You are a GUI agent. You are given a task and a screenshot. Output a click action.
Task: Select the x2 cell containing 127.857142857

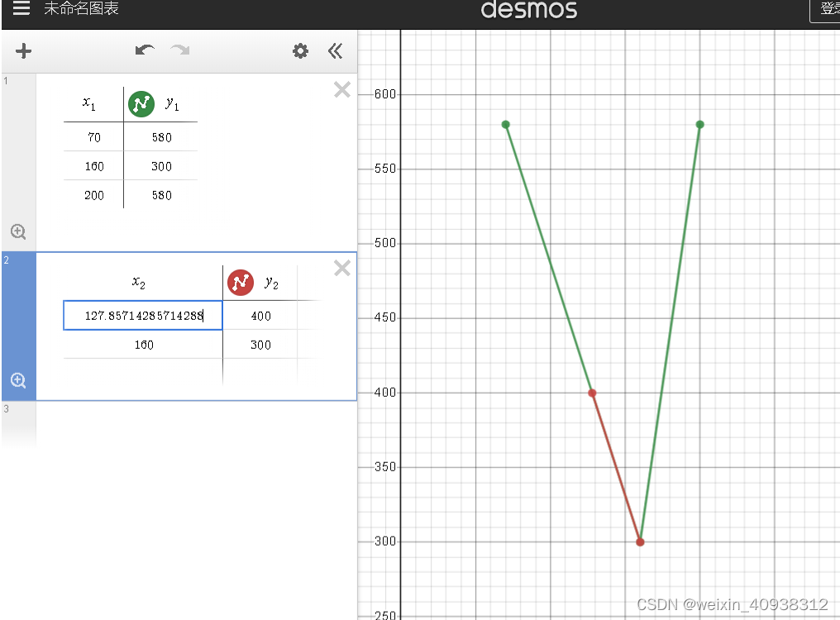143,316
